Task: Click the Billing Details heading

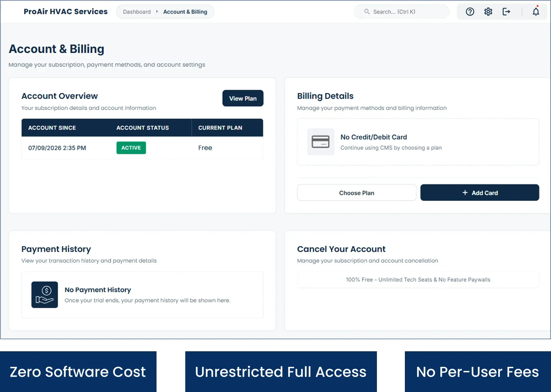Action: click(325, 96)
